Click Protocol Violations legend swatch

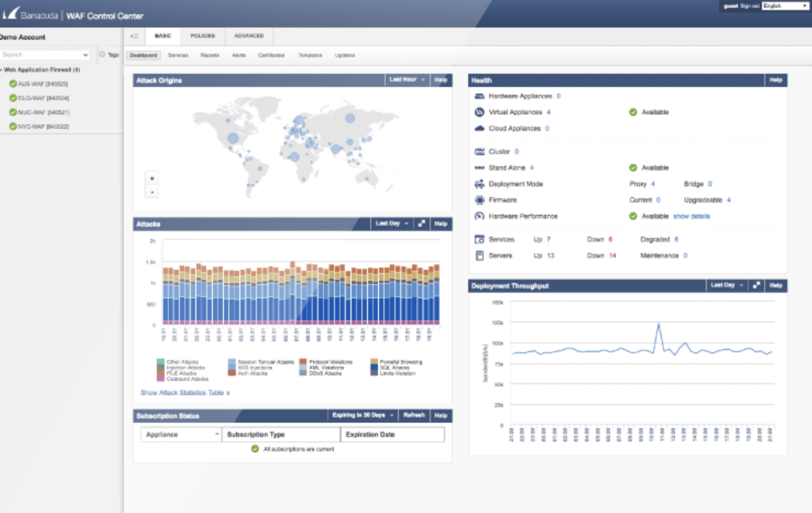[303, 362]
